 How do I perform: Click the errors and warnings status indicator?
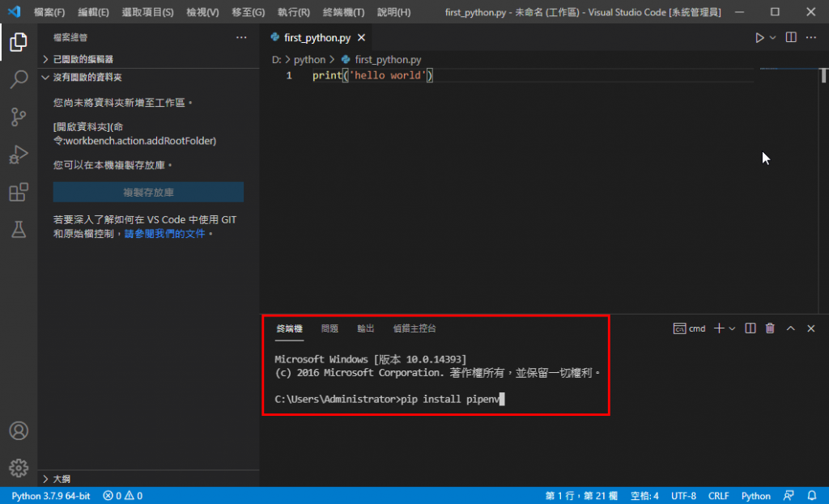(x=123, y=496)
